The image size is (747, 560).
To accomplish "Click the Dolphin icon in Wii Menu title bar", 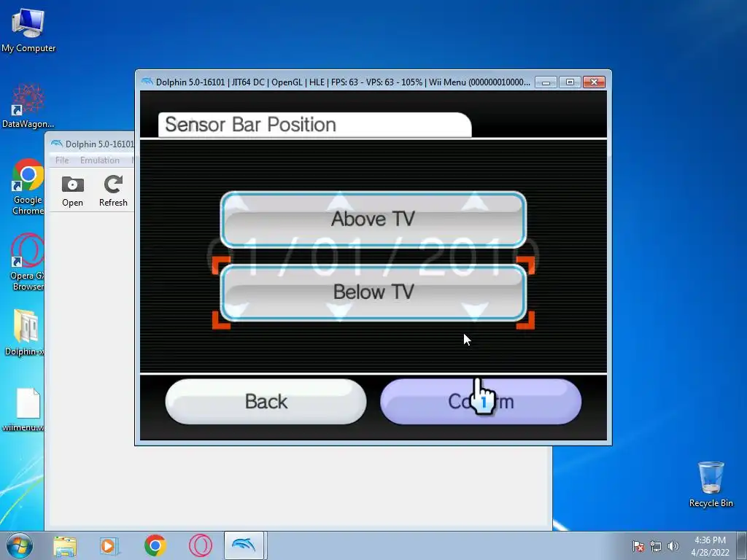I will coord(147,82).
